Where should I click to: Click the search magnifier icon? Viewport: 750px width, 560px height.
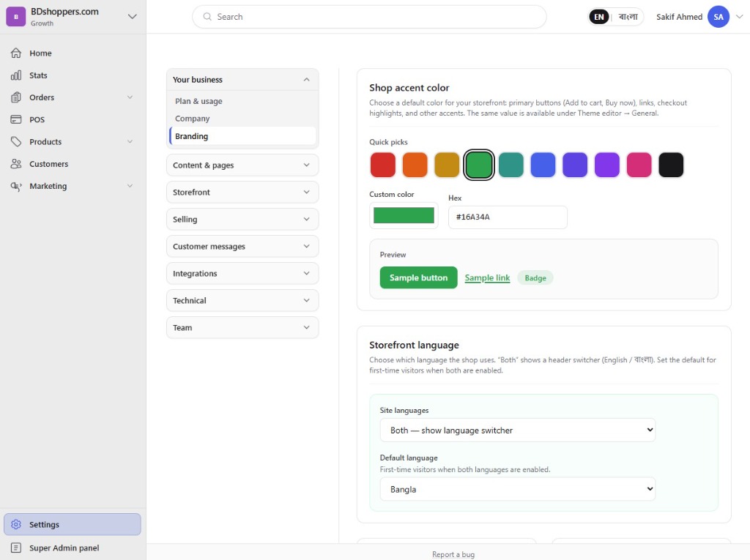[207, 17]
